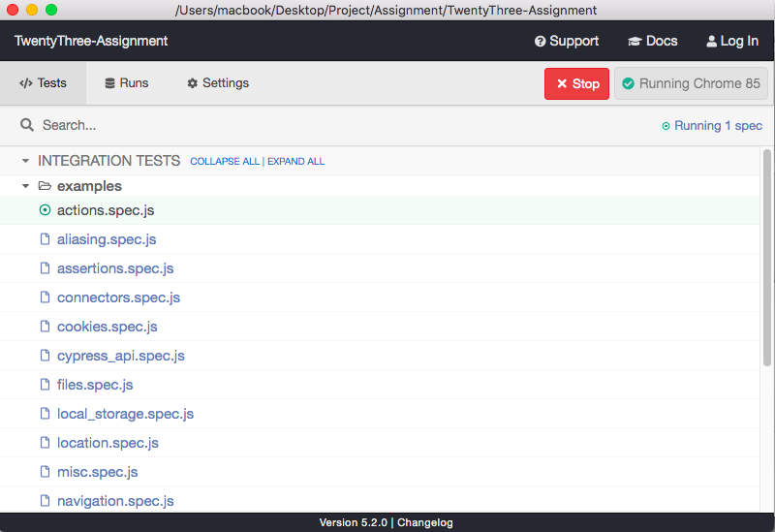The image size is (775, 532).
Task: Click the file icon of location.spec.js
Action: [45, 443]
